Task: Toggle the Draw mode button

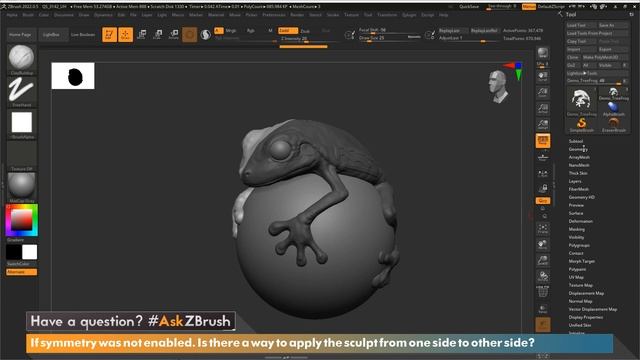Action: pyautogui.click(x=125, y=35)
